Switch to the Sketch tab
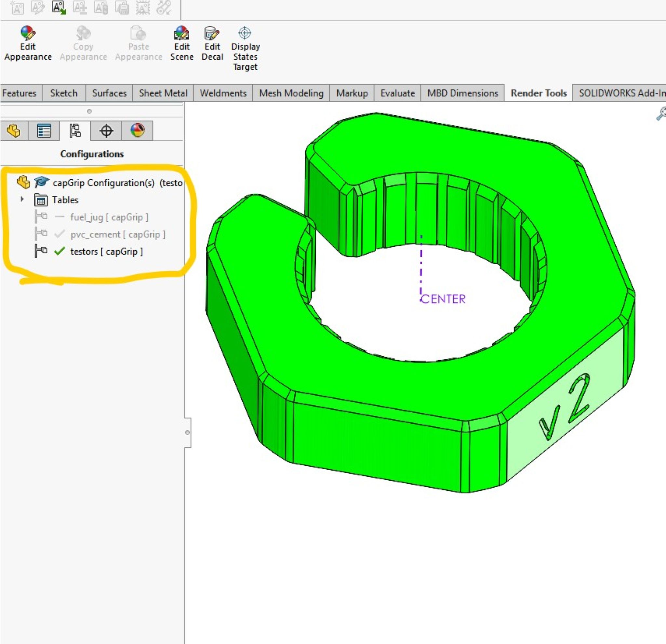 [x=63, y=93]
